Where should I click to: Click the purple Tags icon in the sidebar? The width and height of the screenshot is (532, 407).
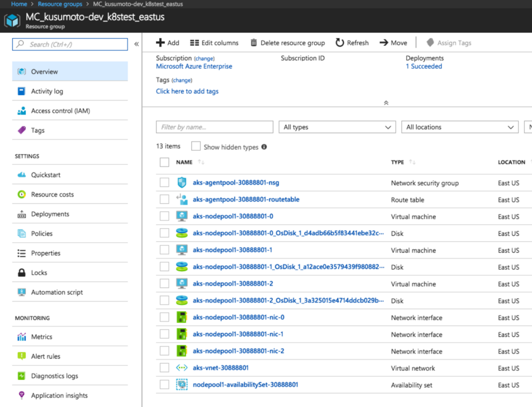22,130
